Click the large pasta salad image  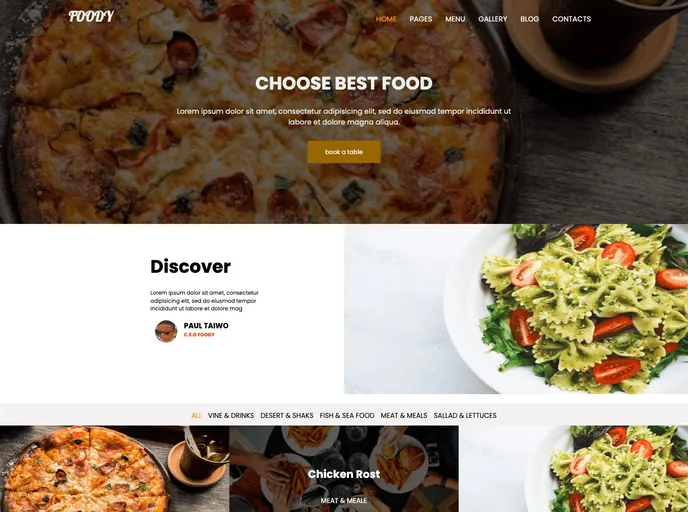(x=516, y=309)
